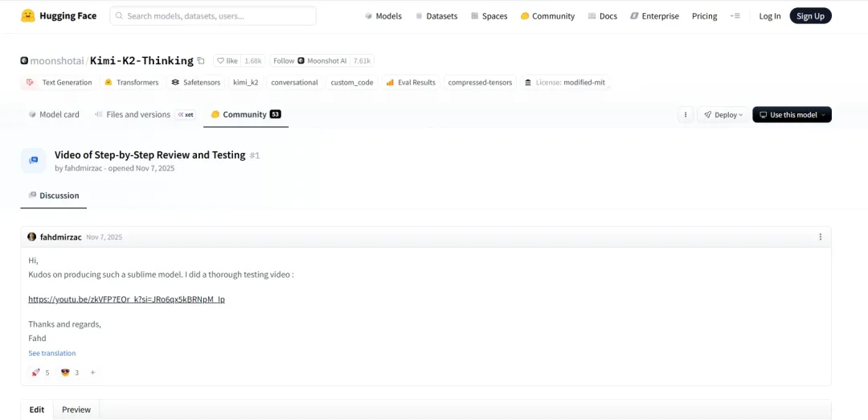Select the conversational tag

[294, 83]
